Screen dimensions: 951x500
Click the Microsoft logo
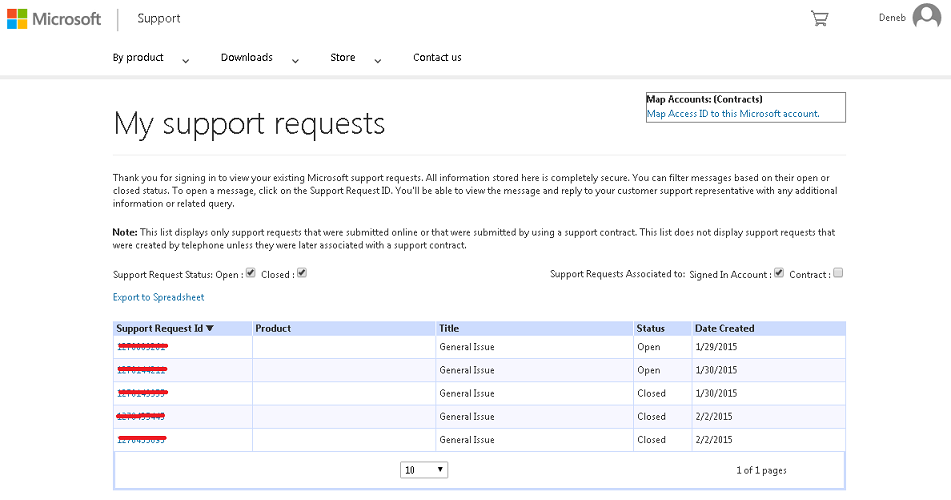[x=54, y=19]
